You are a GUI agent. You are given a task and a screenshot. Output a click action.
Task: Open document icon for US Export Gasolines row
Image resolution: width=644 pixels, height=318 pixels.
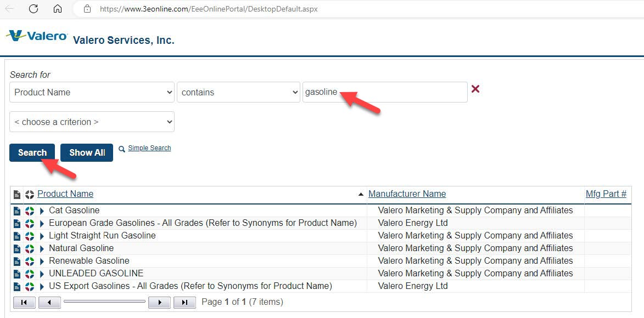pos(17,286)
